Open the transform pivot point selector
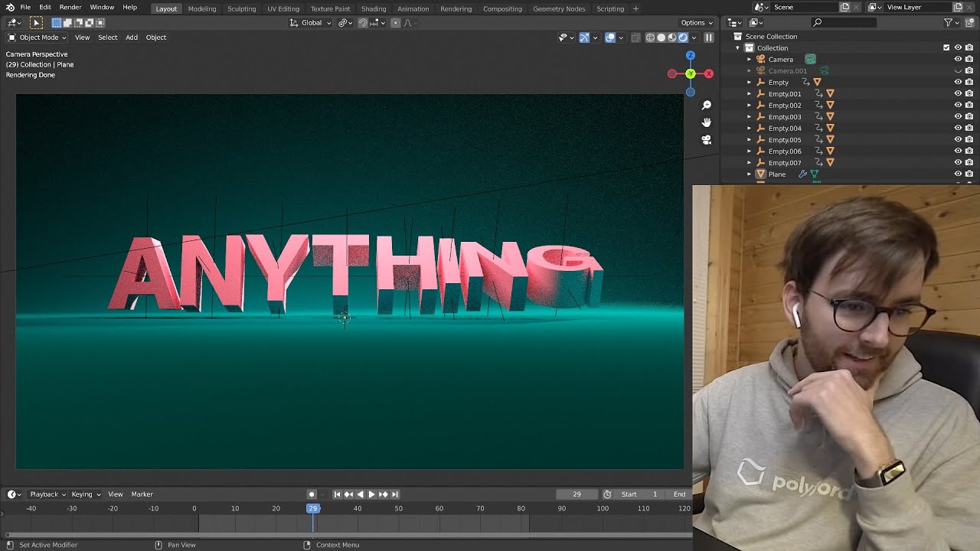The height and width of the screenshot is (551, 980). (345, 23)
